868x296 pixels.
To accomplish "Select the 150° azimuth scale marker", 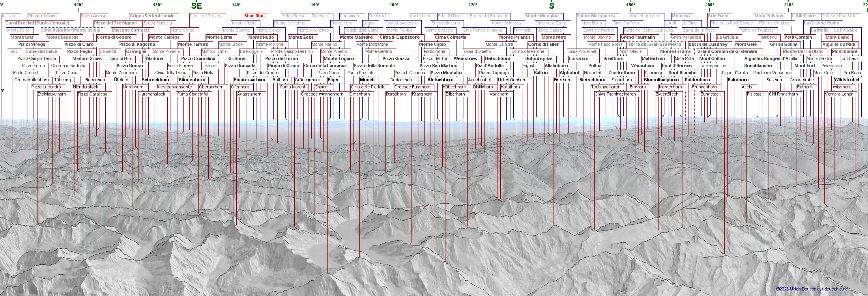I will [315, 5].
